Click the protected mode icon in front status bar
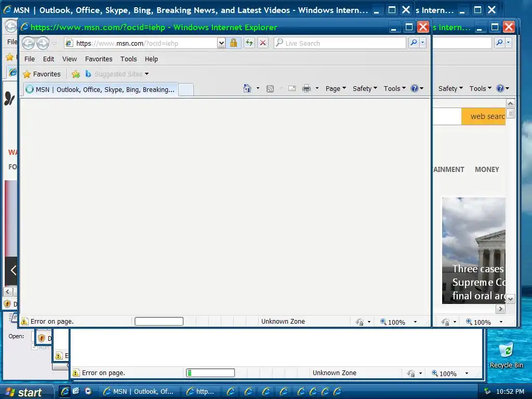532x399 pixels. 360,322
